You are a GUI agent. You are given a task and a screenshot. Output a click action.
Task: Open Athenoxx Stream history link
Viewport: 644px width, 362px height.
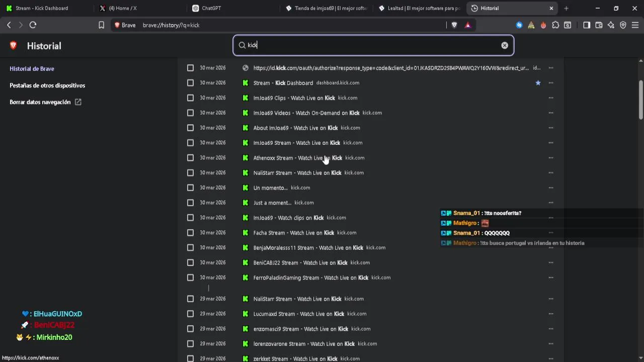coord(298,158)
